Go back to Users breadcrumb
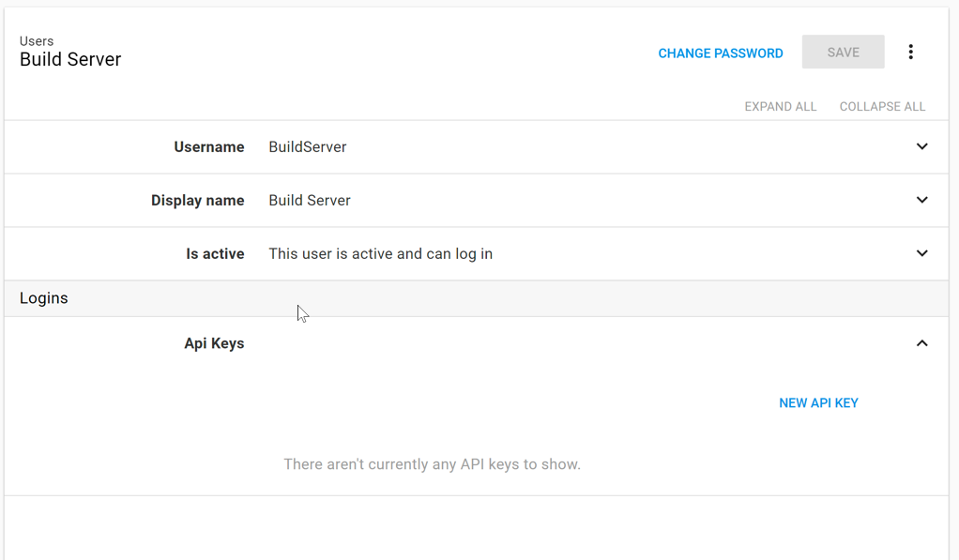This screenshot has width=959, height=560. point(37,41)
